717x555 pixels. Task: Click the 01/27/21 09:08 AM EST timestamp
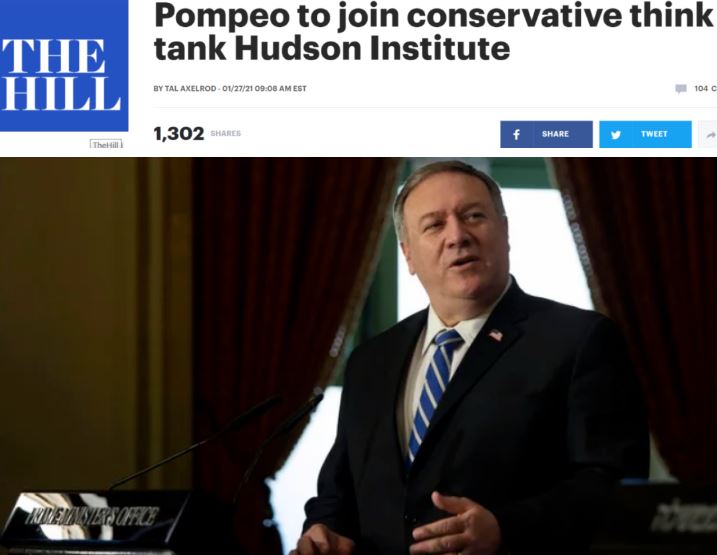(264, 89)
